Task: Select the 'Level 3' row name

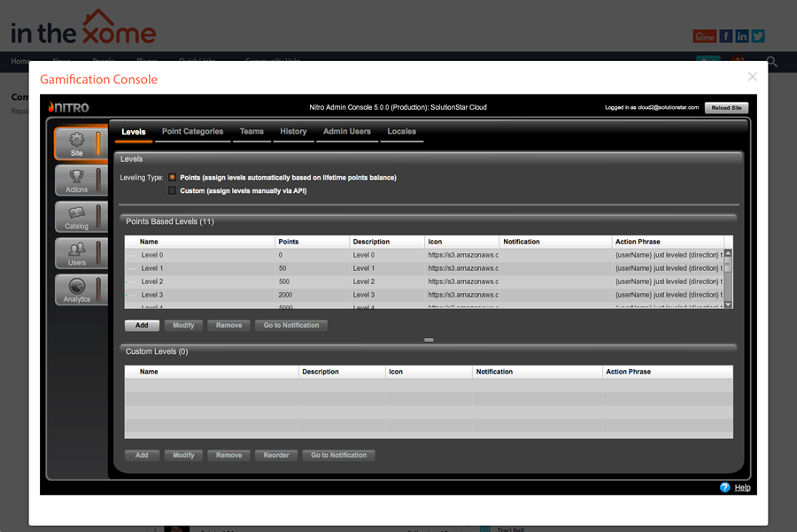Action: [x=152, y=295]
